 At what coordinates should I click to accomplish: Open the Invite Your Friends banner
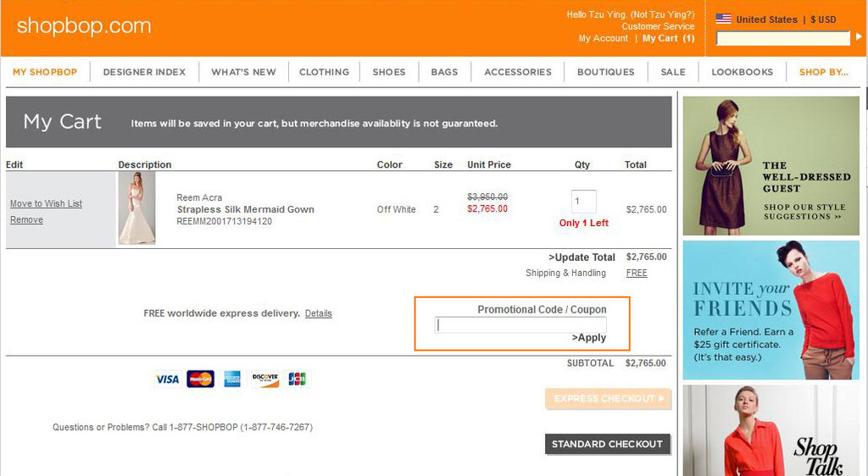(x=771, y=310)
